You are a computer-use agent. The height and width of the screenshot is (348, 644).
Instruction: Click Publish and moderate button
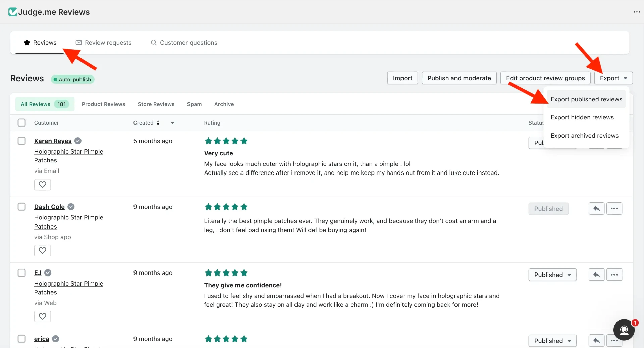(x=459, y=78)
